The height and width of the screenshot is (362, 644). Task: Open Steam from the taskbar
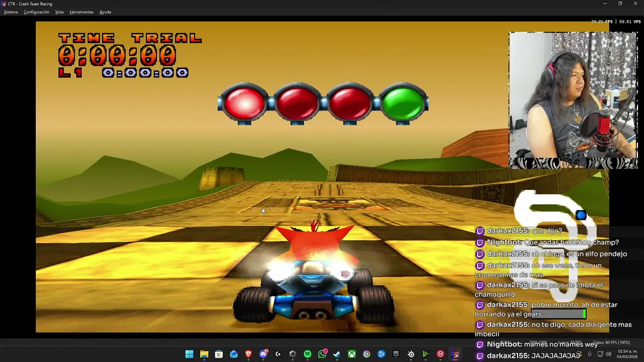[x=337, y=354]
